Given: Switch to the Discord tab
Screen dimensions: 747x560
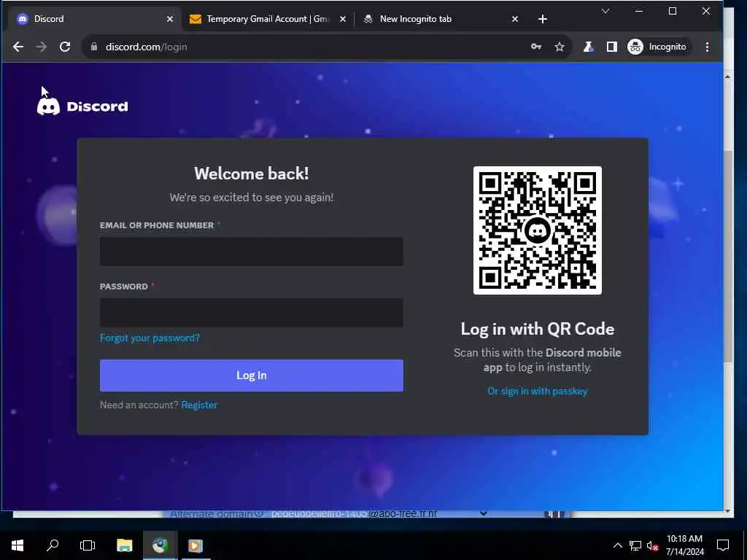Looking at the screenshot, I should pos(94,19).
